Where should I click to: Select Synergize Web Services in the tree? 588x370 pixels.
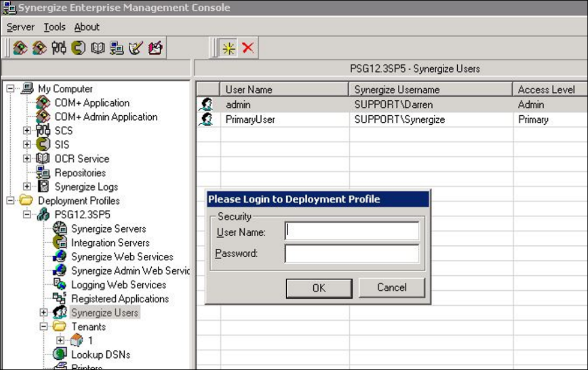[122, 257]
